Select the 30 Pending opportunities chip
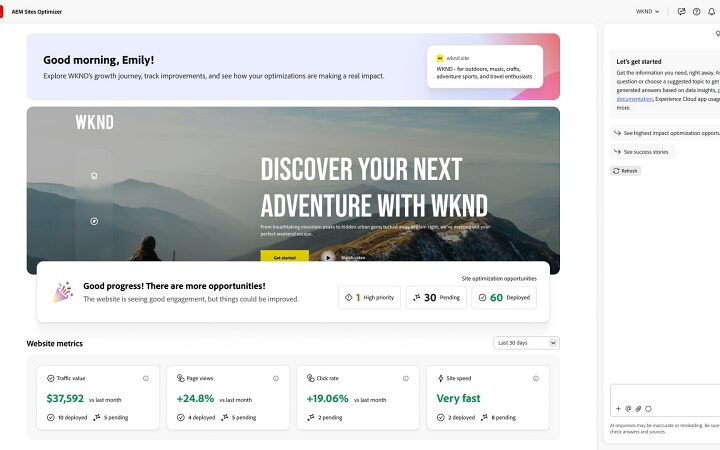The width and height of the screenshot is (720, 450). (x=436, y=298)
